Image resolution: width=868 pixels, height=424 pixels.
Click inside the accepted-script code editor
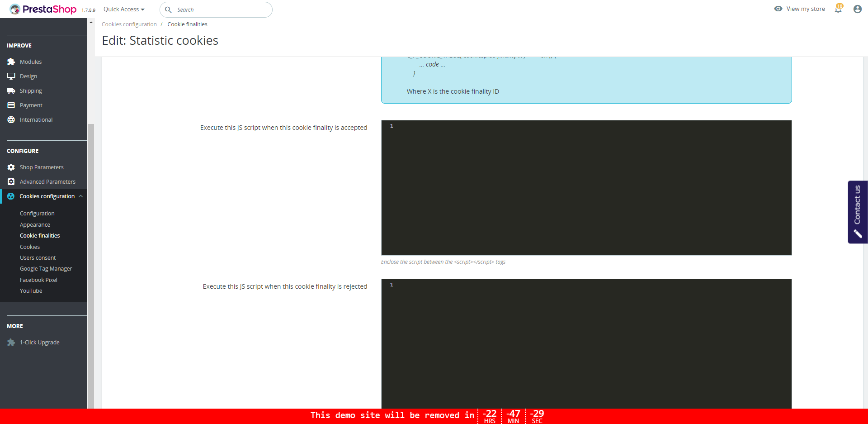point(586,187)
